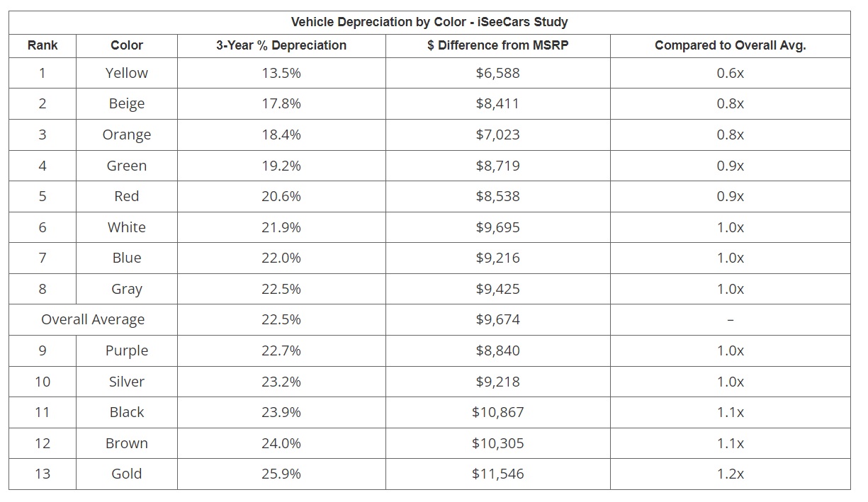
Task: Select the Purple row's $8,840 value
Action: (497, 350)
